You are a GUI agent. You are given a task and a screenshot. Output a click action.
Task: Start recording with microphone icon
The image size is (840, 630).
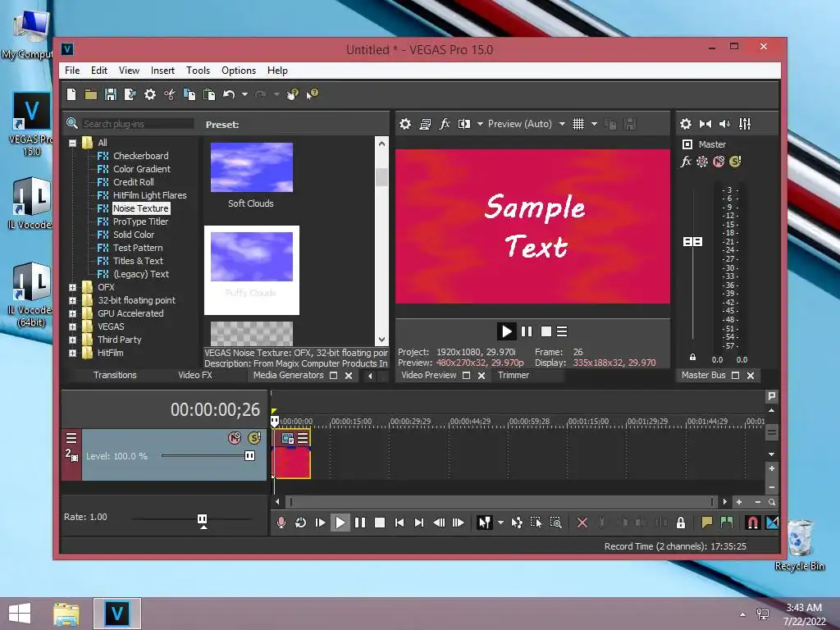(281, 523)
